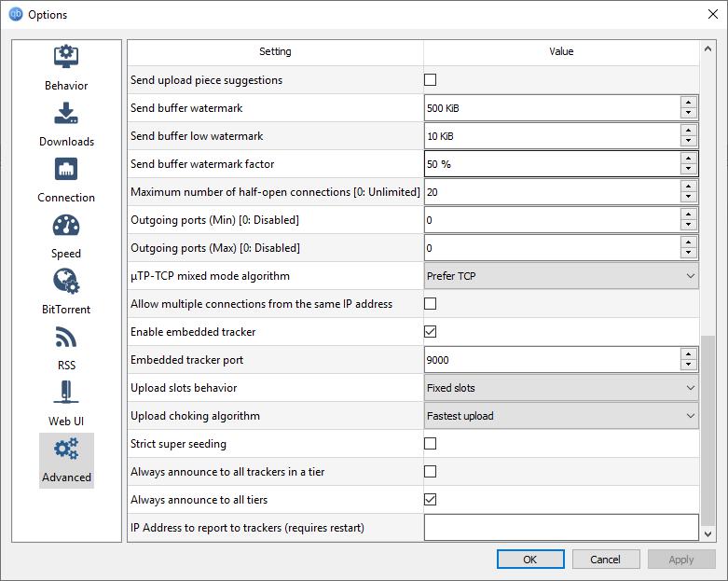Click the qBittorrent logo in title bar
Screen dimensions: 728x581
click(16, 14)
